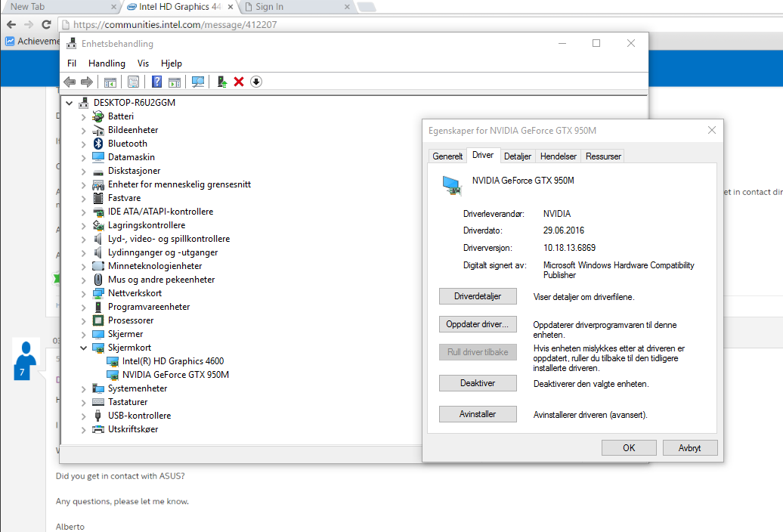The image size is (783, 532).
Task: Click the Driverdetaljer button
Action: pyautogui.click(x=478, y=296)
